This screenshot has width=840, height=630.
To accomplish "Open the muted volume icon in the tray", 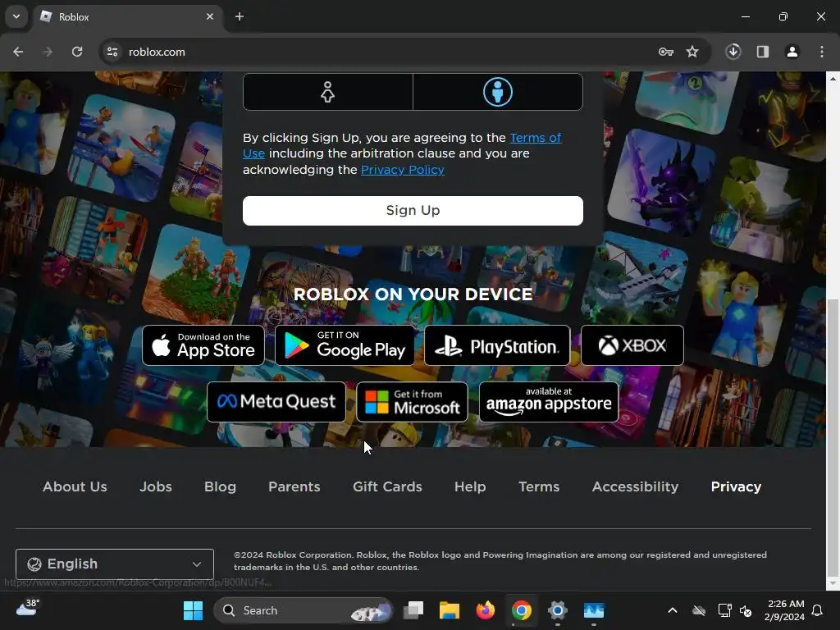I will point(746,610).
